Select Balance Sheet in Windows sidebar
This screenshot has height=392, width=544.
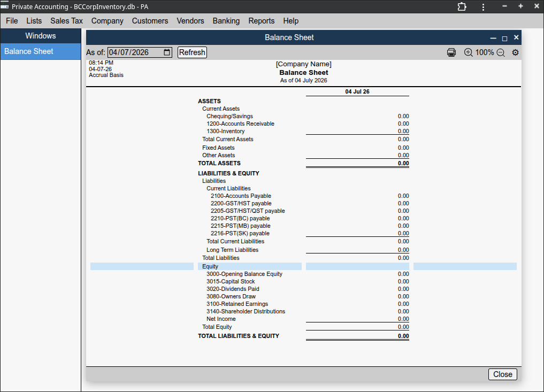click(x=41, y=51)
